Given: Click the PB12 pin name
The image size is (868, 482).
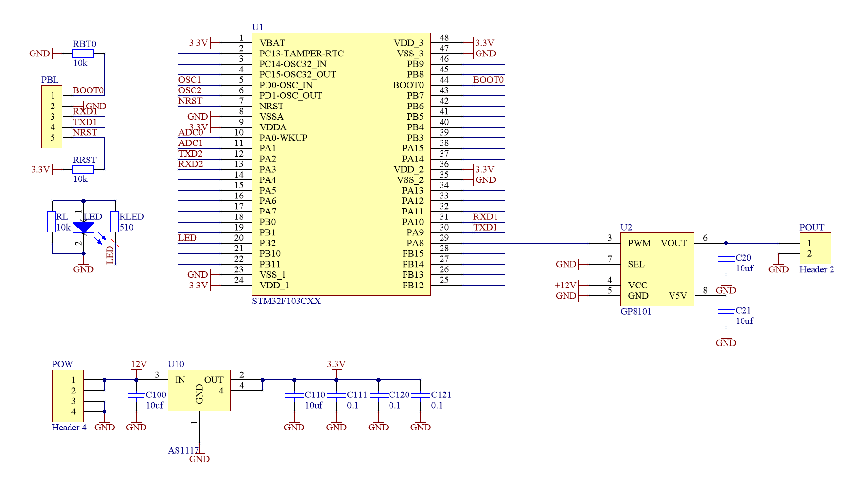Looking at the screenshot, I should [413, 286].
